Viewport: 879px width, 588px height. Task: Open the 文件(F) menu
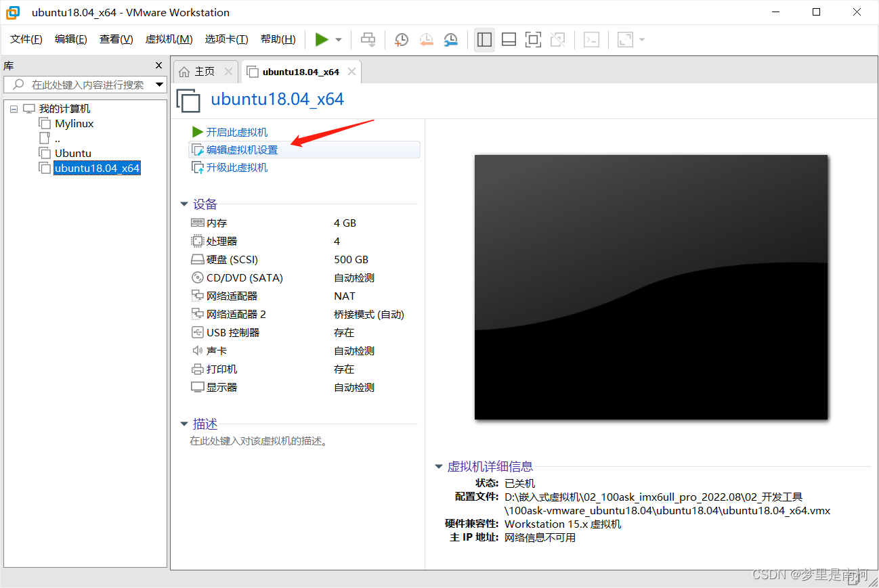[26, 39]
